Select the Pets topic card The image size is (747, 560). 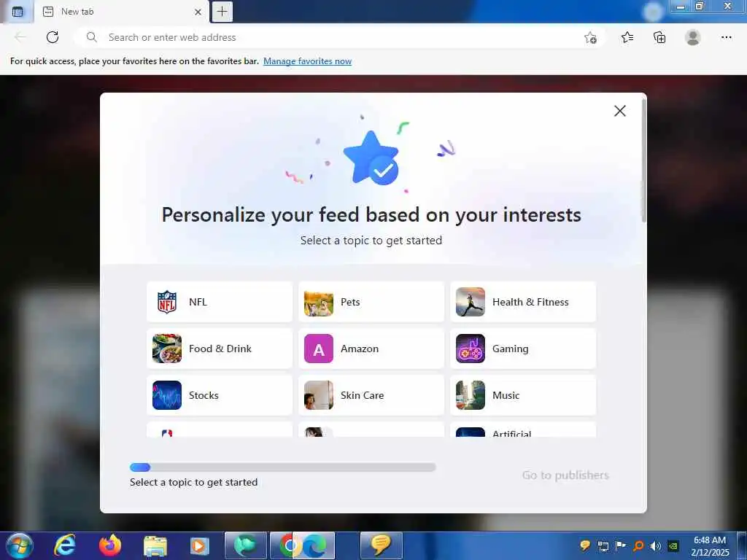(x=371, y=302)
